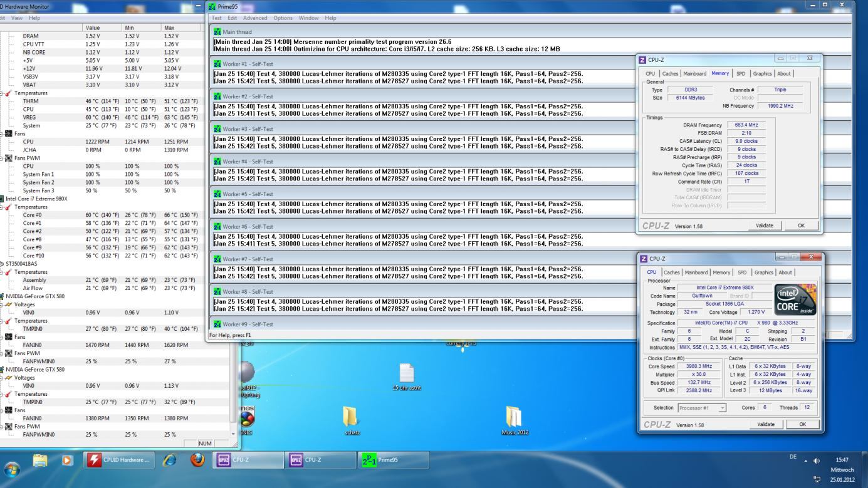The width and height of the screenshot is (868, 488).
Task: Click the Prime95 title bar app icon
Action: coord(213,6)
